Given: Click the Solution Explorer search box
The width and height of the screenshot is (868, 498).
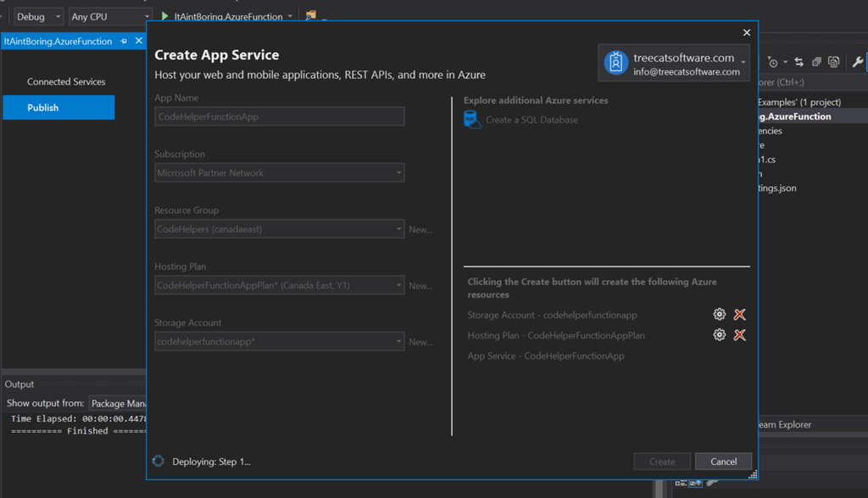Looking at the screenshot, I should coord(812,82).
